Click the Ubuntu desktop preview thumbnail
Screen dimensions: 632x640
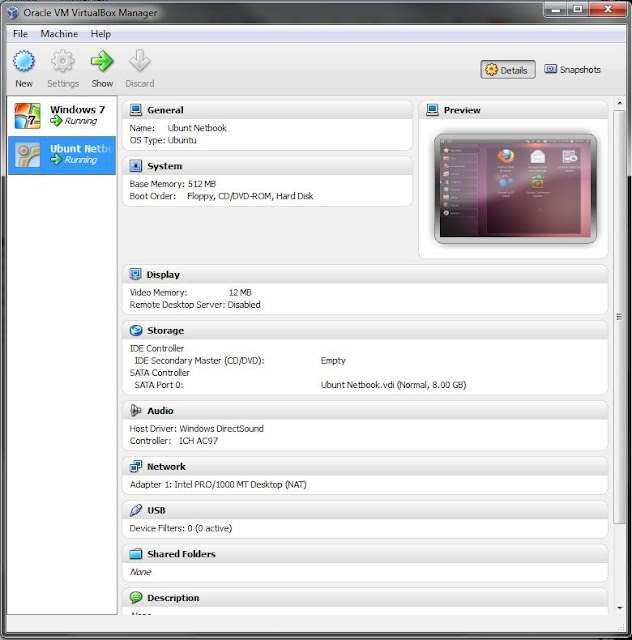tap(515, 189)
